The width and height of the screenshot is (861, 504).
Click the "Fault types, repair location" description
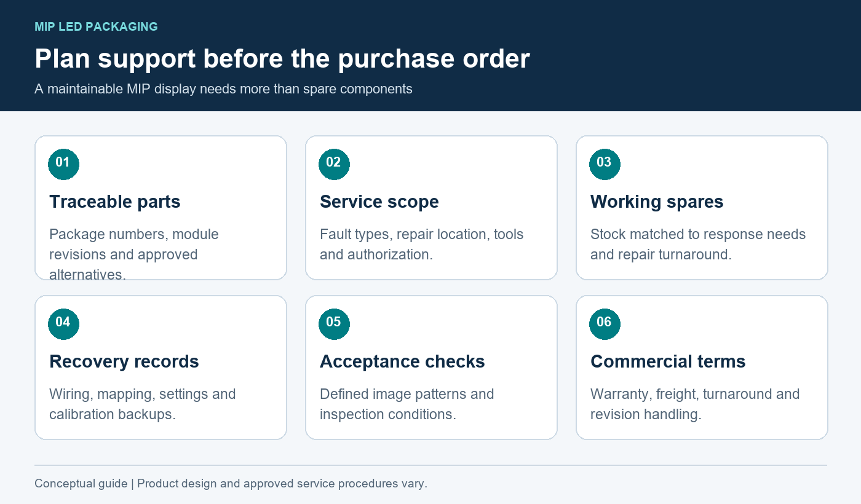tap(422, 244)
